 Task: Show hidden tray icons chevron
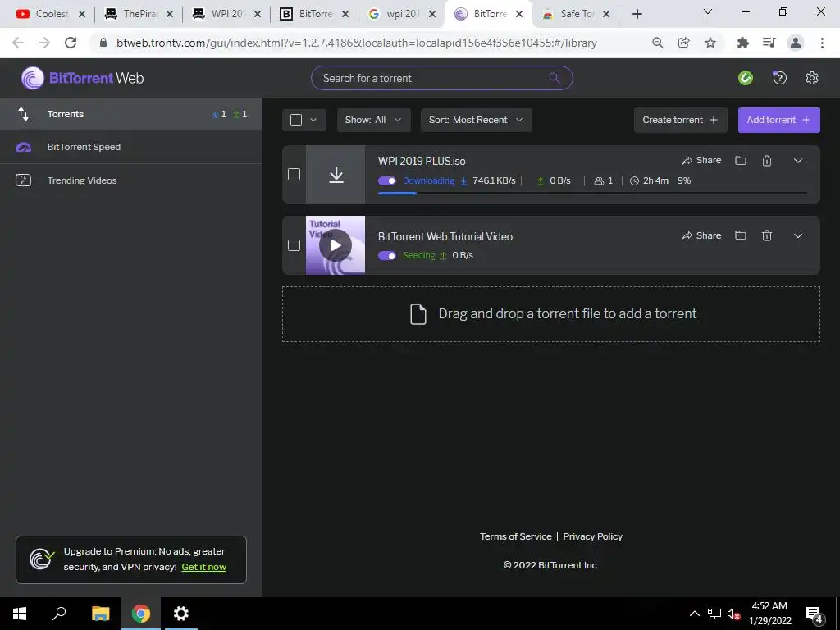[x=694, y=614]
